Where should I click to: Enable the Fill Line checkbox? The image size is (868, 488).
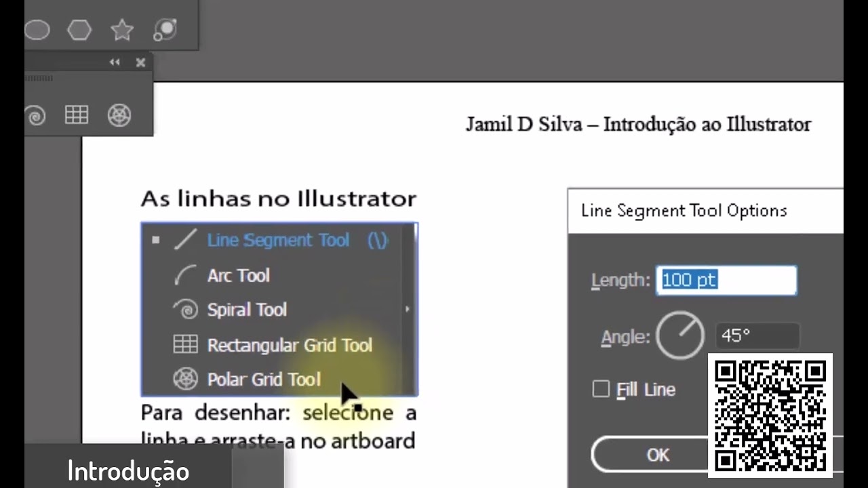[601, 389]
